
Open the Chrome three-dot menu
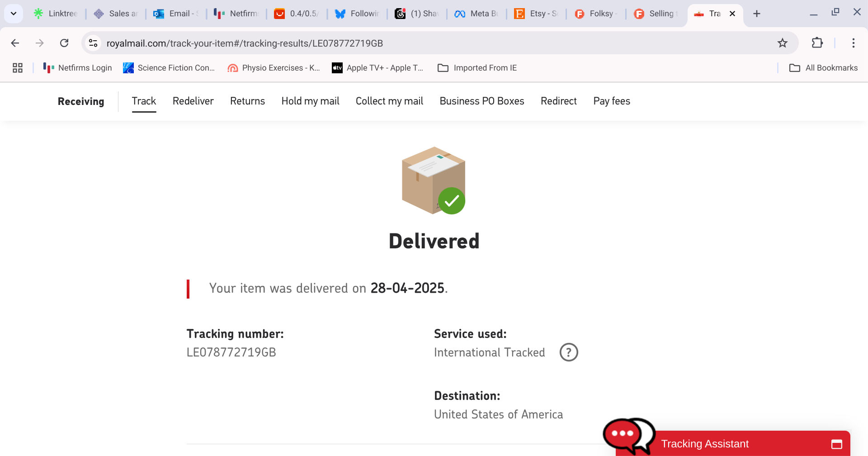point(854,43)
